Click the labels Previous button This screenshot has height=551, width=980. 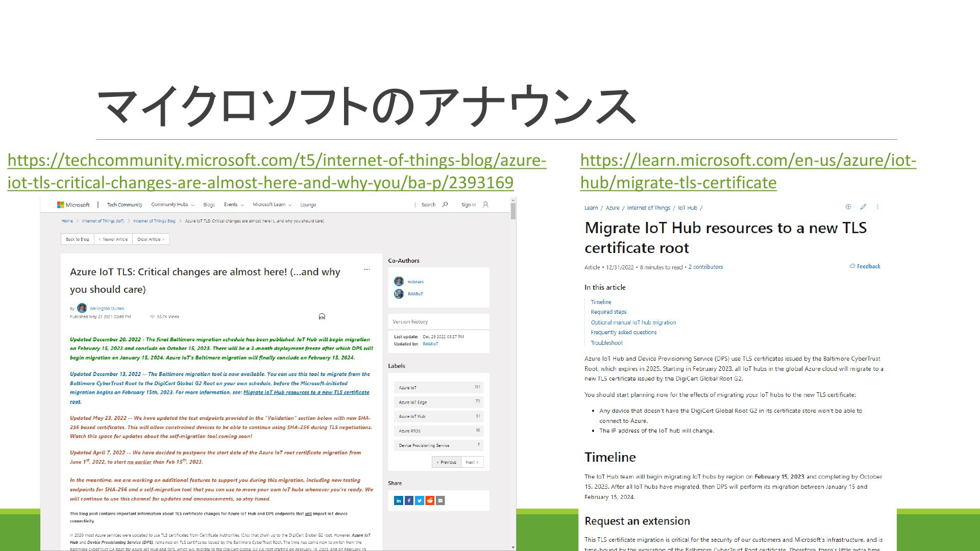447,462
